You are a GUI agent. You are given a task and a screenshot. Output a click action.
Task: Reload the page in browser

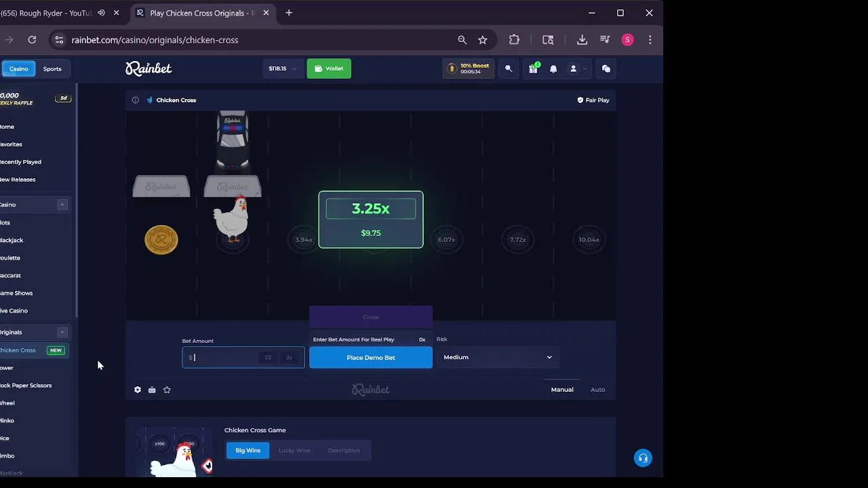(x=32, y=40)
